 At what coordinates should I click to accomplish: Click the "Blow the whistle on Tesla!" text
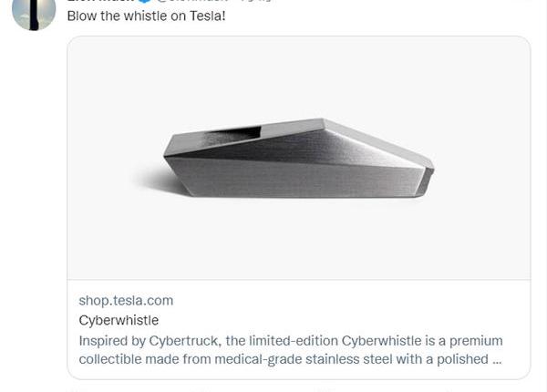(146, 16)
